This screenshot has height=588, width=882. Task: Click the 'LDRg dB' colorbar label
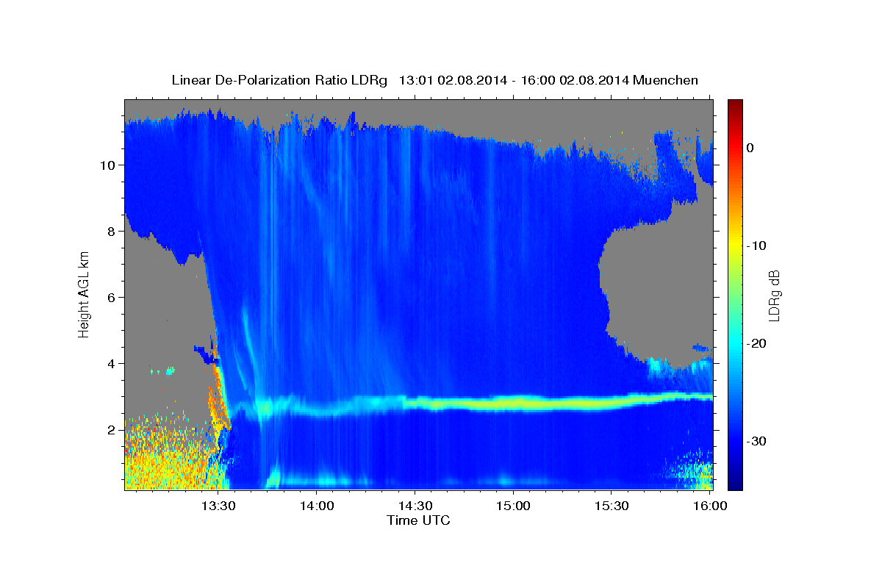coord(773,295)
